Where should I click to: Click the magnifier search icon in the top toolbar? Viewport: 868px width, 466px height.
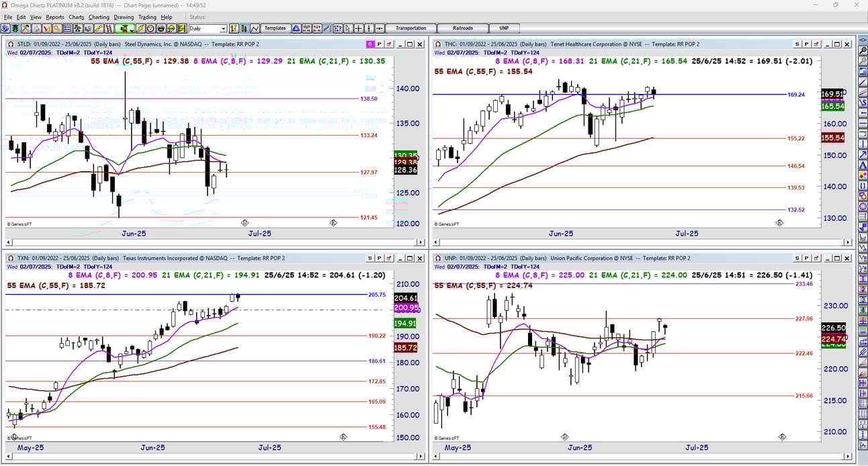click(56, 29)
